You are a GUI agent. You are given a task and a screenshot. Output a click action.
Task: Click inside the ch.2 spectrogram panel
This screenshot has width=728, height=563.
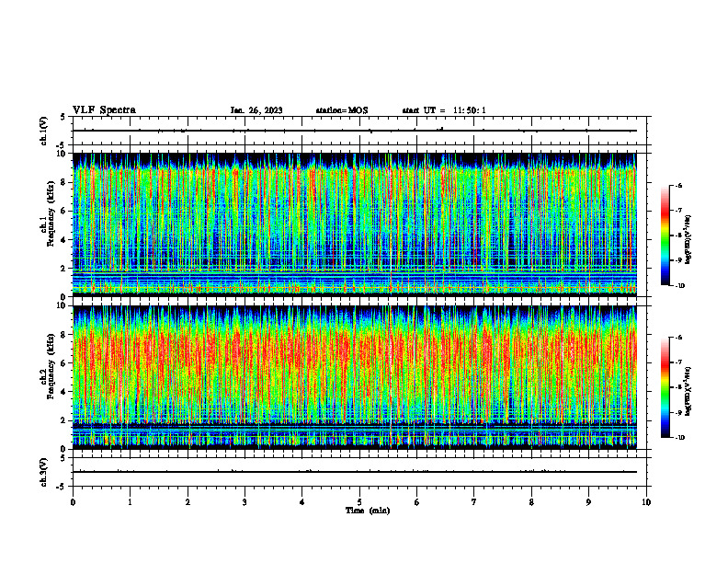click(x=355, y=377)
